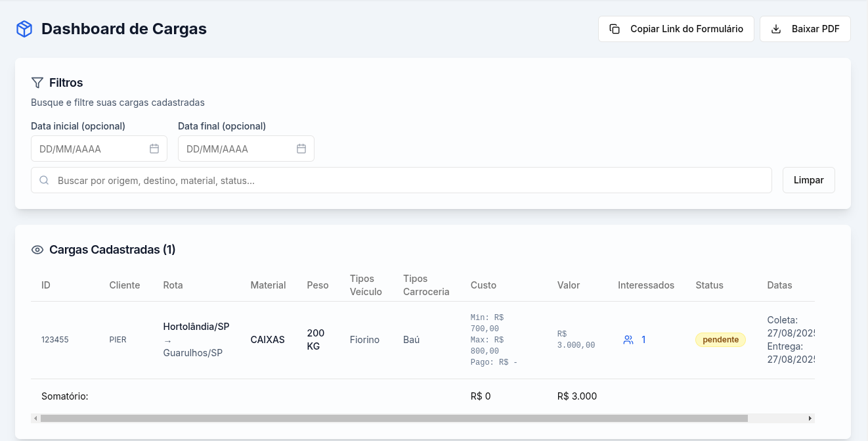
Task: Click the scrollbar right arrow
Action: tap(810, 418)
